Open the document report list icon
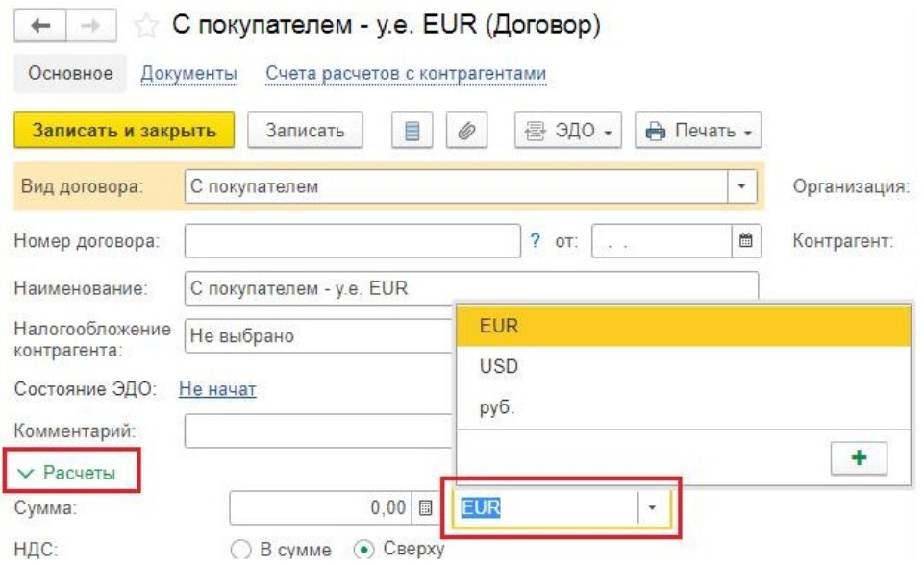The width and height of the screenshot is (924, 565). 411,131
